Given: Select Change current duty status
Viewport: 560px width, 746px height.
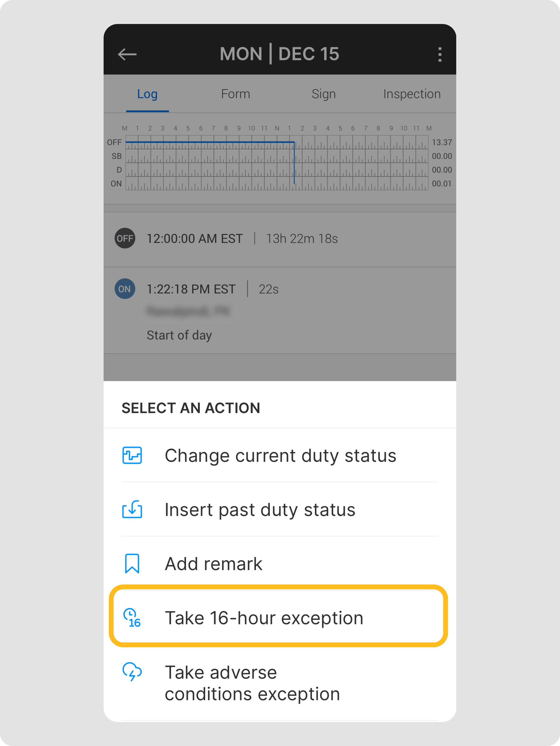Looking at the screenshot, I should (280, 455).
